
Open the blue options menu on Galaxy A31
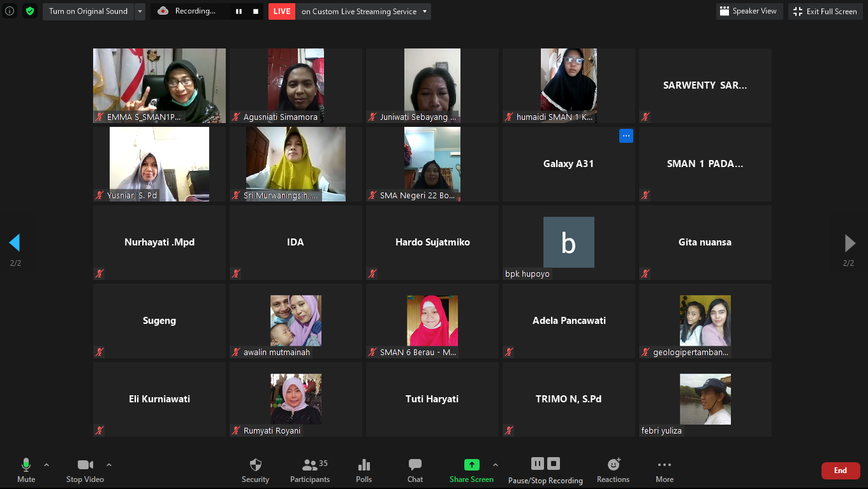click(626, 136)
